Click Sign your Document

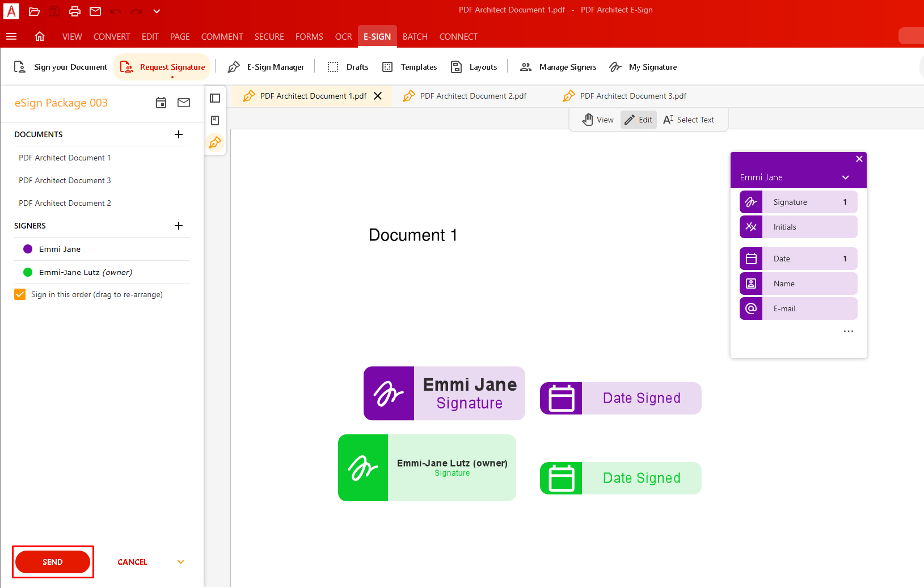click(60, 67)
